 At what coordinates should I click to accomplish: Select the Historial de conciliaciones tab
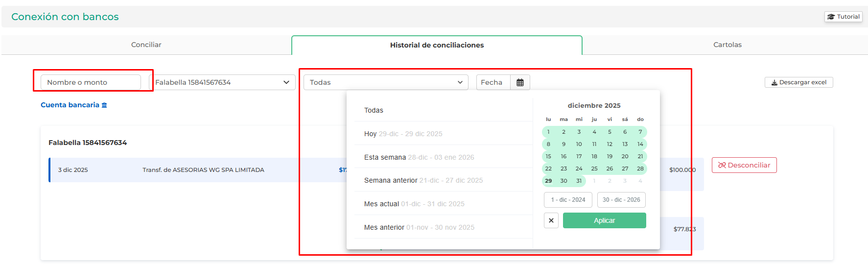[437, 45]
